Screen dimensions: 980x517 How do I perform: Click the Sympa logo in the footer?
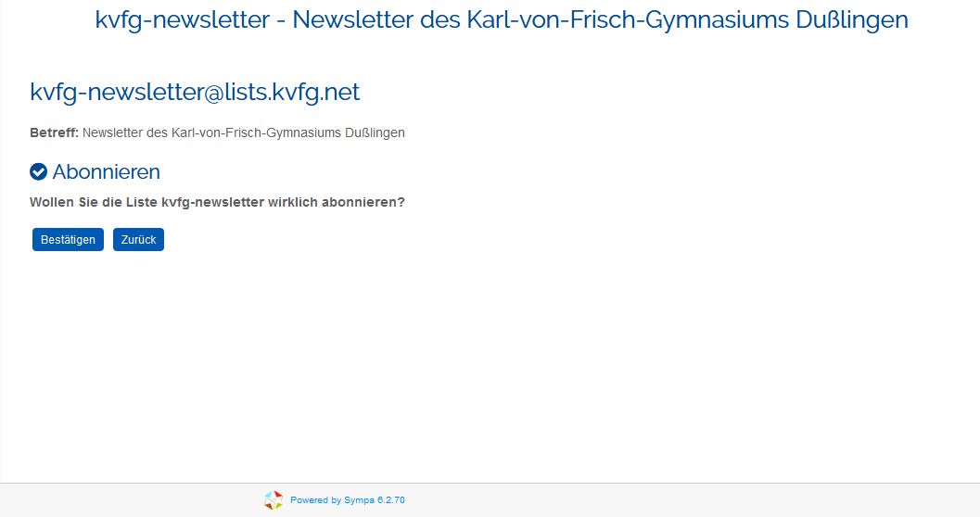(x=273, y=500)
